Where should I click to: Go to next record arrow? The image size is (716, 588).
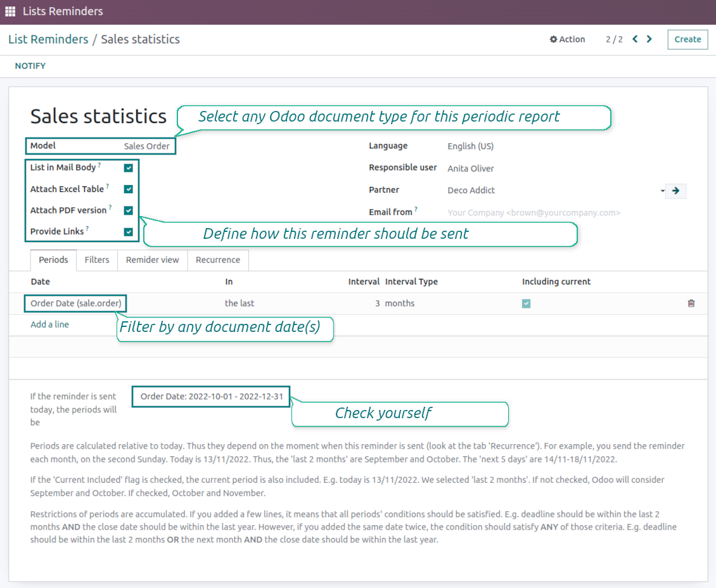pyautogui.click(x=649, y=39)
